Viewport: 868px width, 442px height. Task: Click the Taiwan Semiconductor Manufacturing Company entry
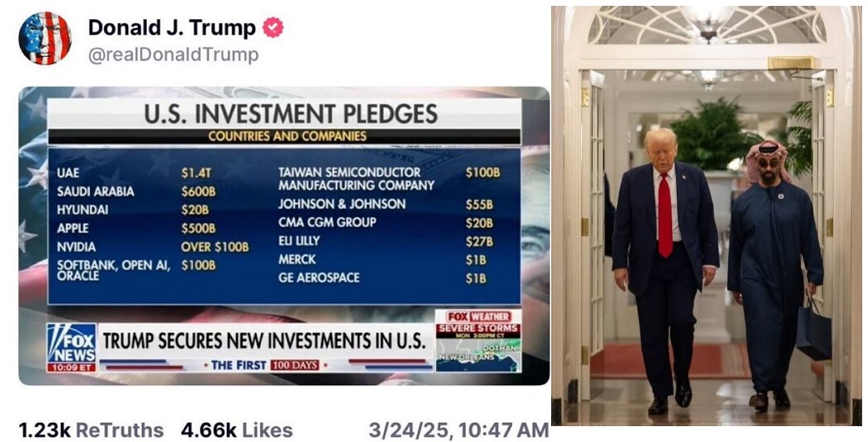[x=356, y=178]
